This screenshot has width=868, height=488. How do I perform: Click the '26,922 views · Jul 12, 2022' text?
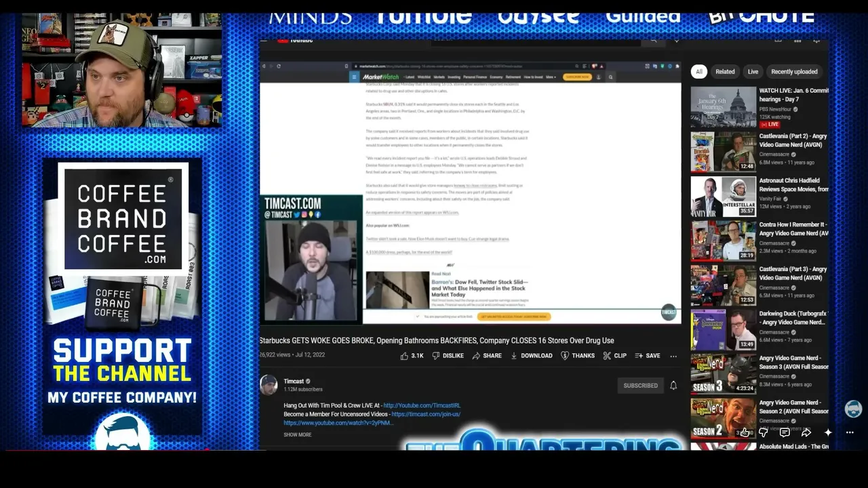tap(292, 355)
